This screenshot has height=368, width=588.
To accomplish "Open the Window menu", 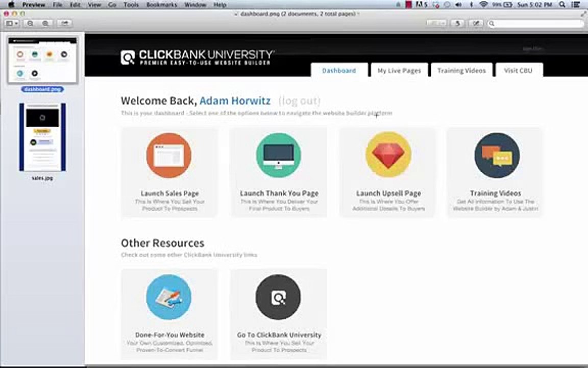I will [x=195, y=5].
